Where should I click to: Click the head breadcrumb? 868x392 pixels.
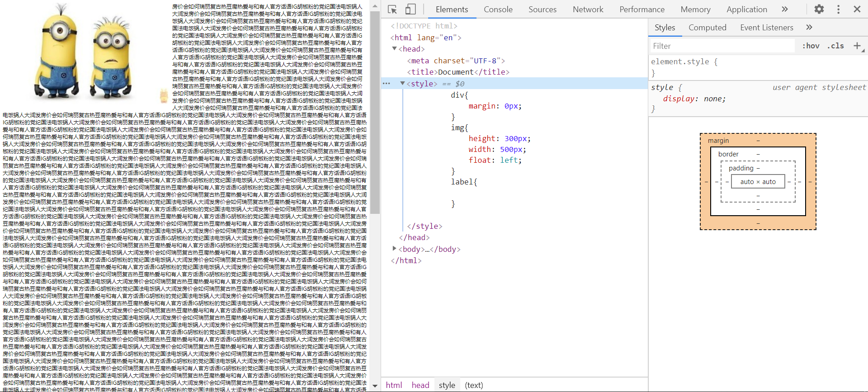tap(420, 385)
